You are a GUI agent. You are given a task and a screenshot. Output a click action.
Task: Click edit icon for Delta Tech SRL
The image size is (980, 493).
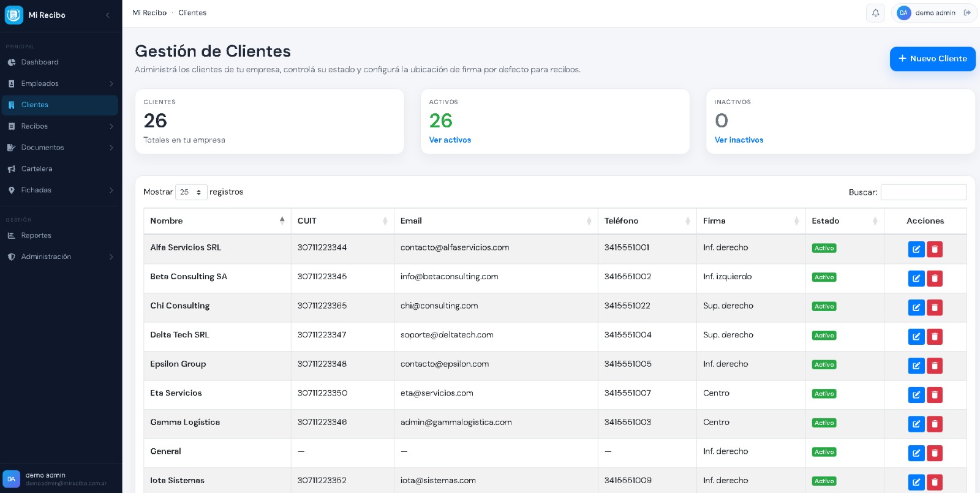click(916, 337)
